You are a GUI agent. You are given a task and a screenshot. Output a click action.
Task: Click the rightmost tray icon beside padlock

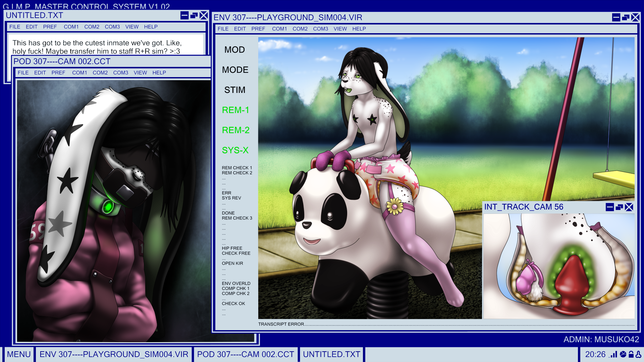pos(638,354)
